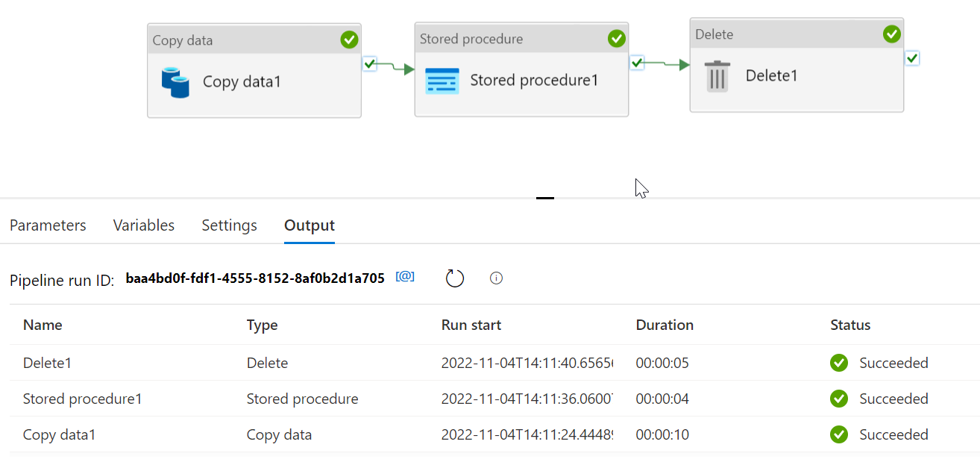Click the 00:00:10 duration value
This screenshot has width=980, height=471.
click(662, 434)
